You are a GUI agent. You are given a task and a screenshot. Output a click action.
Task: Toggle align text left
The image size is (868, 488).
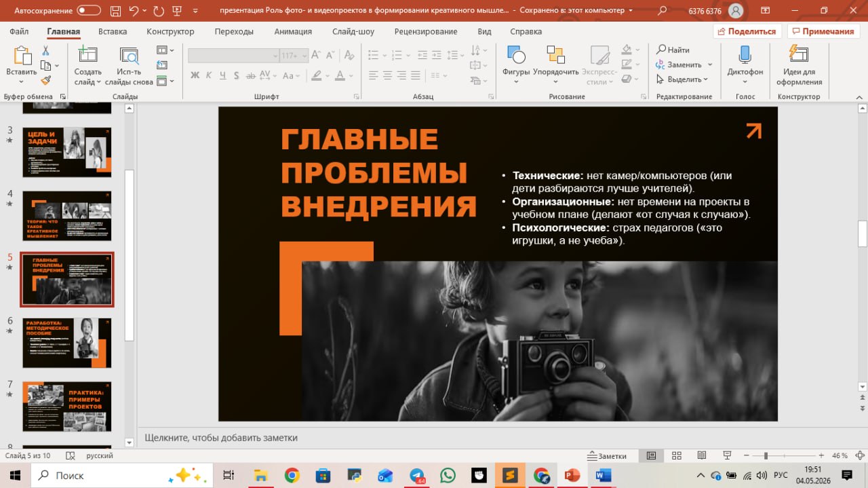click(373, 75)
